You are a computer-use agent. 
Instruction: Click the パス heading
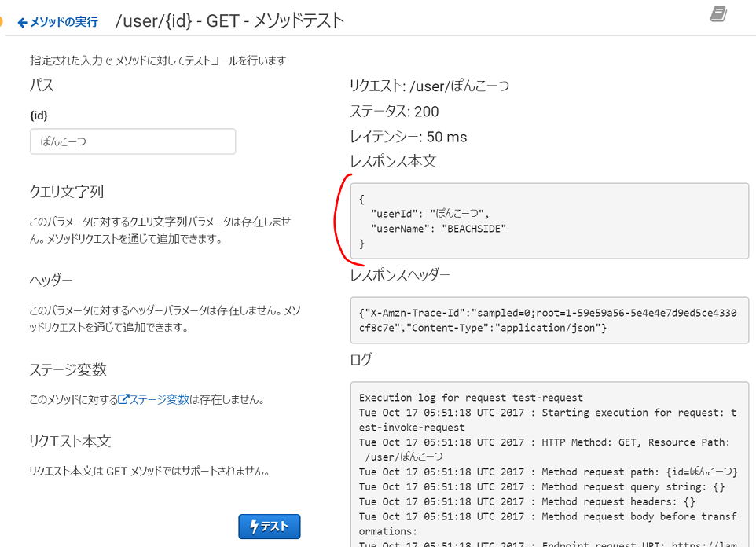[42, 86]
